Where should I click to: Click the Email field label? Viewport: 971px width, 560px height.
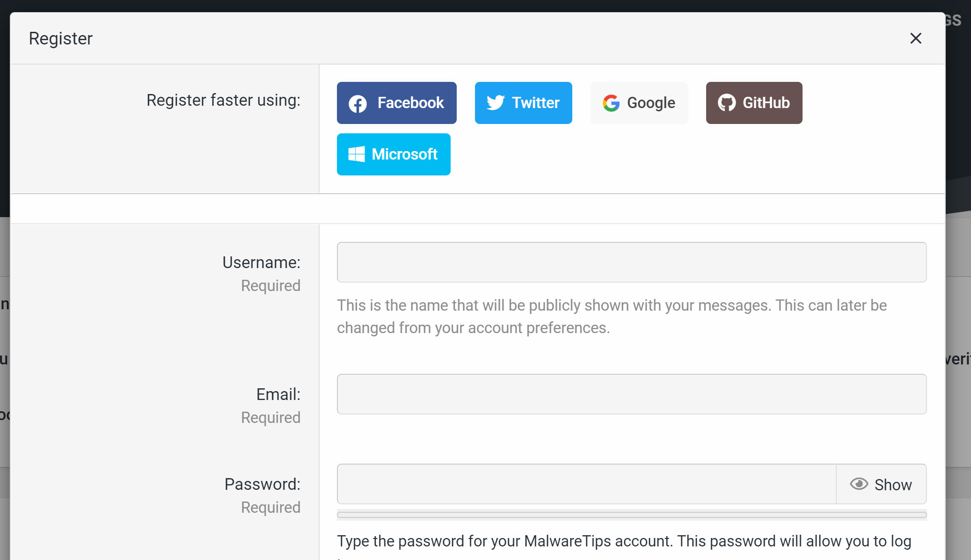(278, 394)
